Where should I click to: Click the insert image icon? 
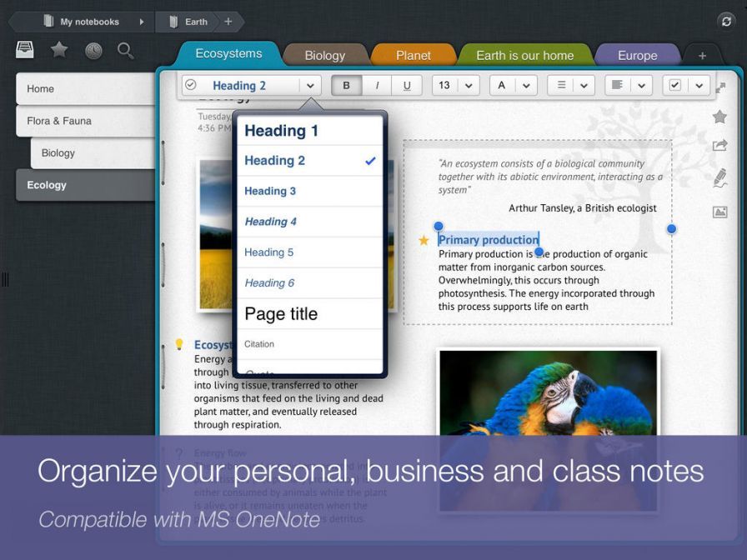[719, 212]
